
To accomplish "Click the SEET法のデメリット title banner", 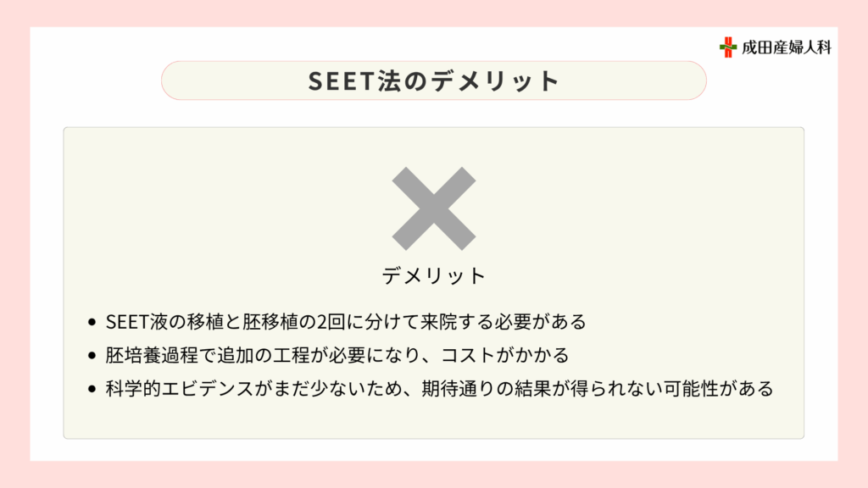I will click(x=434, y=80).
